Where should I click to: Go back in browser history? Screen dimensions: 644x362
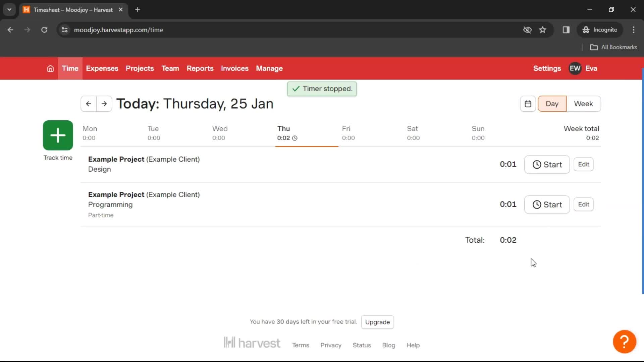point(11,30)
